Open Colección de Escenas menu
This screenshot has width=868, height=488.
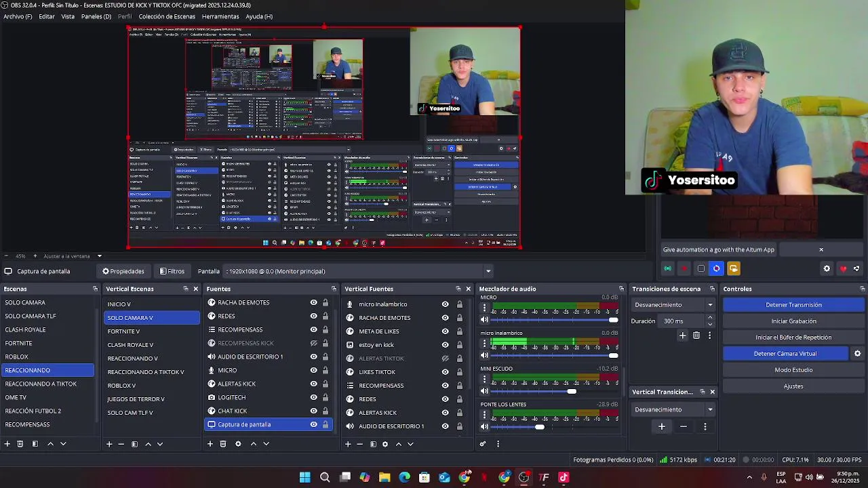tap(167, 16)
